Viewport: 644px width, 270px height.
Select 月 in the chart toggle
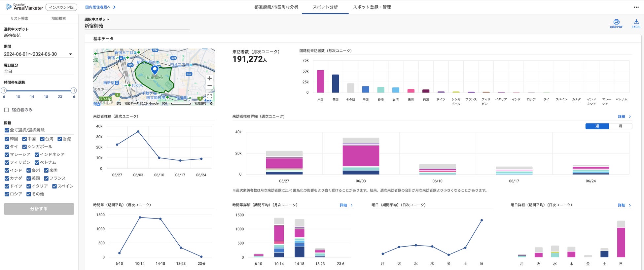620,126
